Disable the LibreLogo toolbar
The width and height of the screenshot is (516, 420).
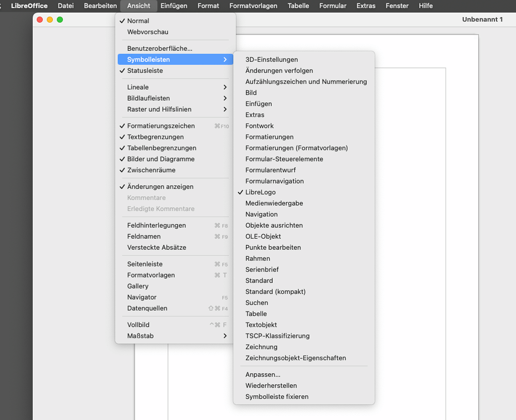click(261, 192)
